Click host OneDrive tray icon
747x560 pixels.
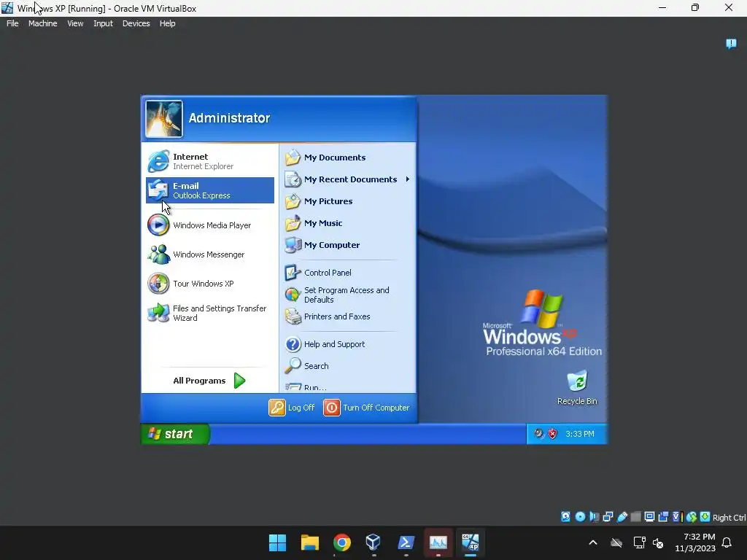[616, 542]
